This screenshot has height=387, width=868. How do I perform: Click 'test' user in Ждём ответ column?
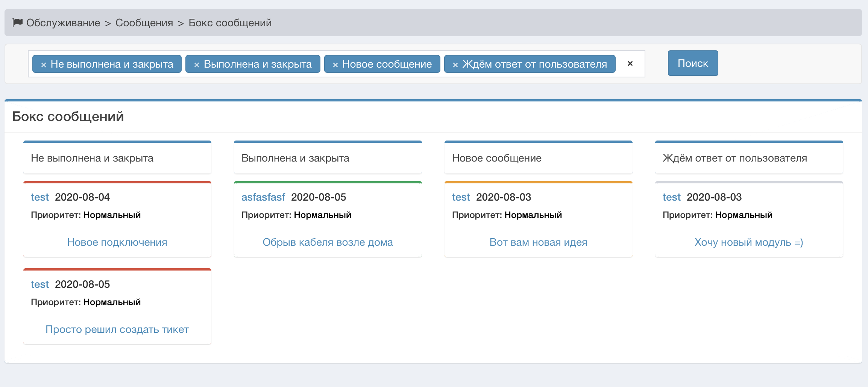[671, 197]
